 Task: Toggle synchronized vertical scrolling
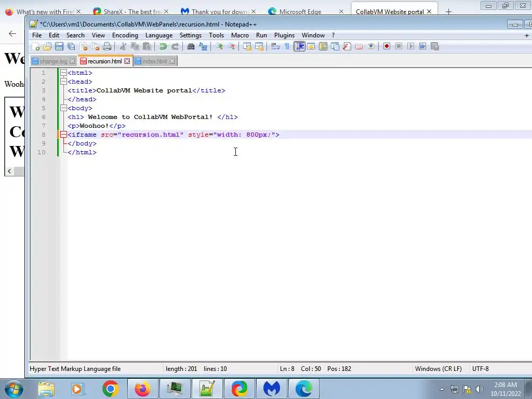[x=247, y=46]
